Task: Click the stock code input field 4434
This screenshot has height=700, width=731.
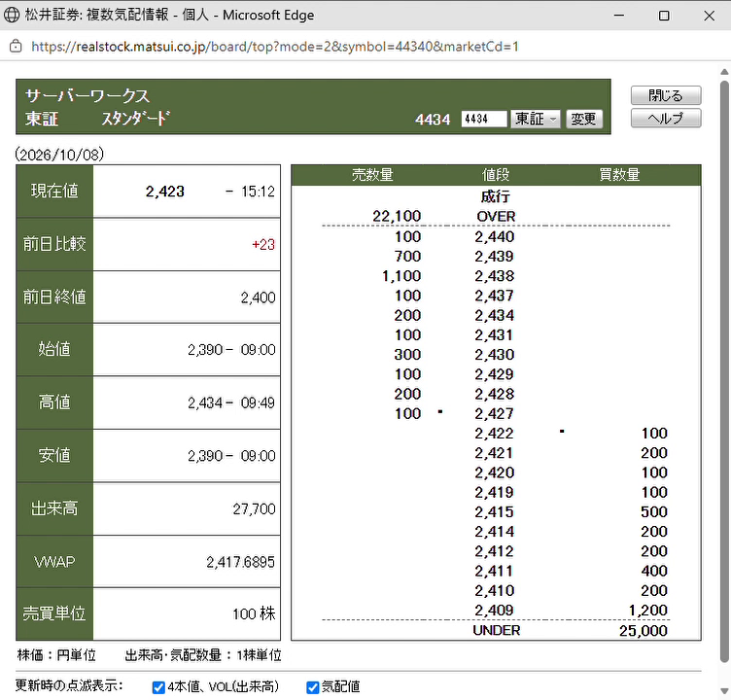Action: click(483, 119)
